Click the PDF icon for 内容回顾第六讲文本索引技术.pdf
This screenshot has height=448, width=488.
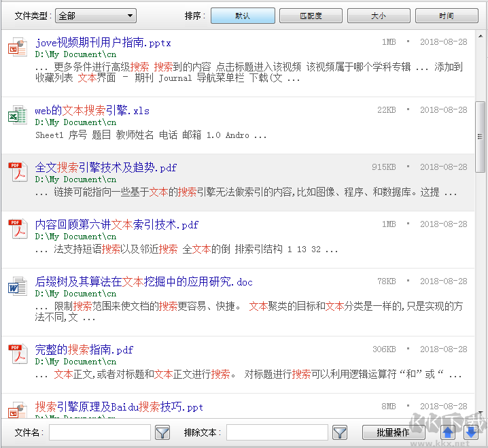point(17,229)
